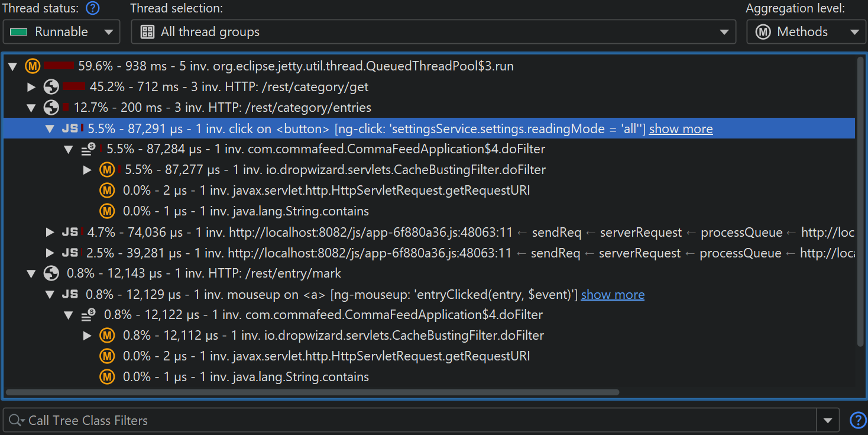Viewport: 868px width, 435px height.
Task: Click the horizontal scrollbar of the call tree
Action: tap(312, 392)
